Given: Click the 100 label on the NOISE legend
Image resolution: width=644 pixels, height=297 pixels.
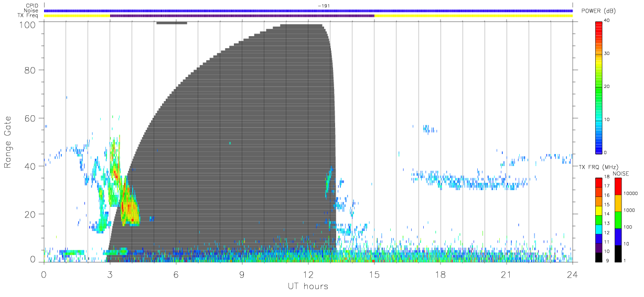Looking at the screenshot, I should click(x=627, y=227).
